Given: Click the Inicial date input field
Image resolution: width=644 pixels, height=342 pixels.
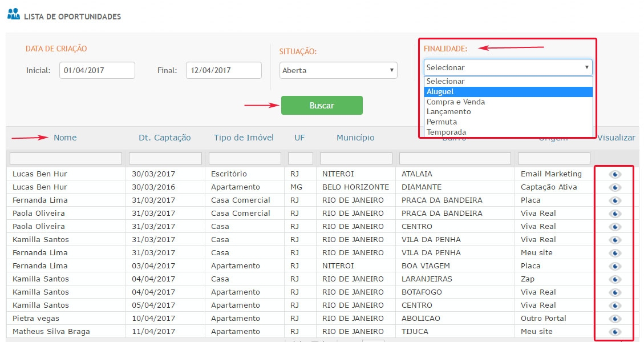Looking at the screenshot, I should (x=97, y=70).
